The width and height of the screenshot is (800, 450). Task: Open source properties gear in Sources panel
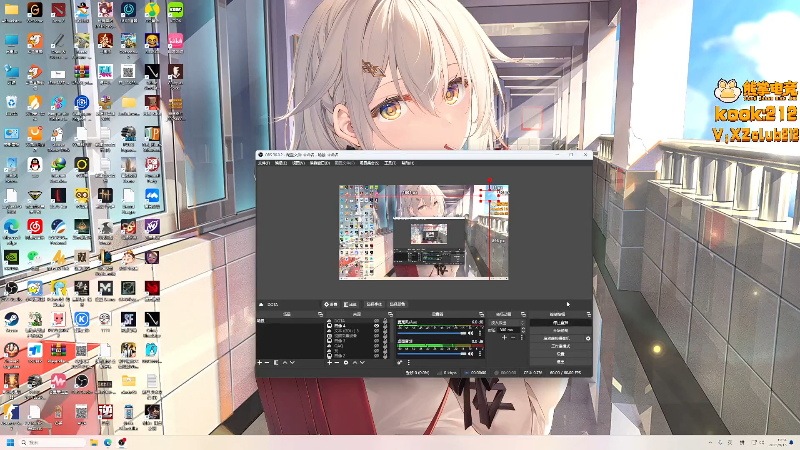(x=346, y=363)
